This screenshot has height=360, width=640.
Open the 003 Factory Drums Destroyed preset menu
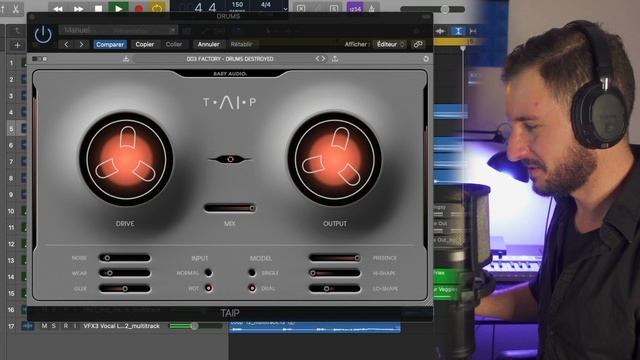[230, 59]
